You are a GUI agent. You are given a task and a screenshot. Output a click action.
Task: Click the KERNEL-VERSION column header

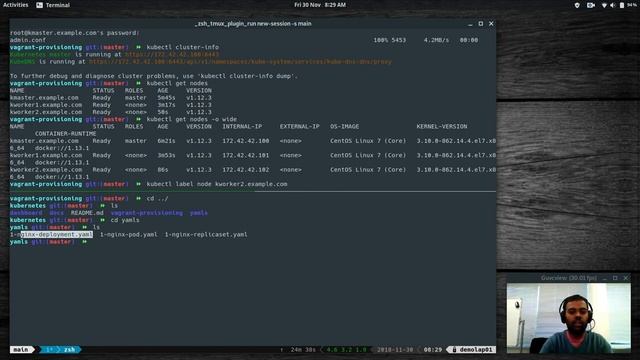(x=442, y=127)
